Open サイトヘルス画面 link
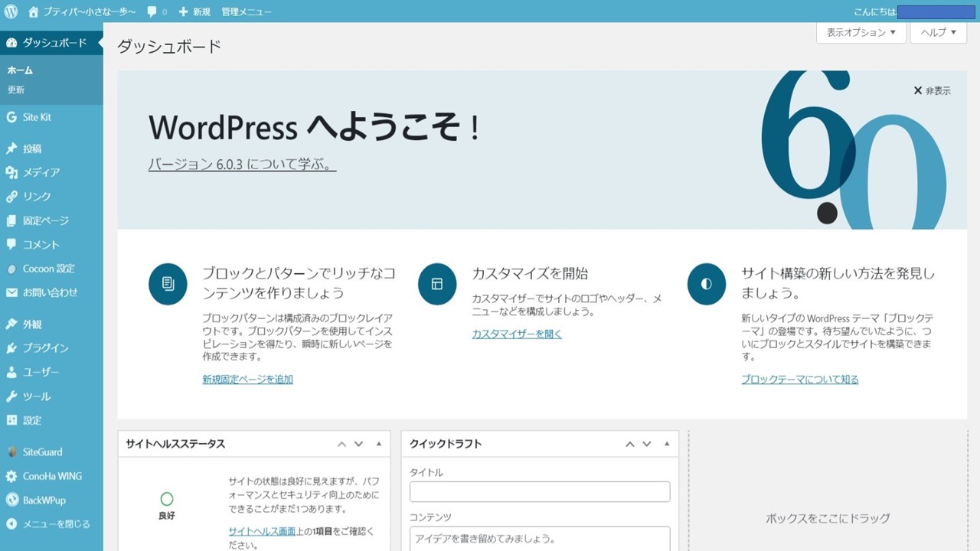This screenshot has width=980, height=551. 262,531
